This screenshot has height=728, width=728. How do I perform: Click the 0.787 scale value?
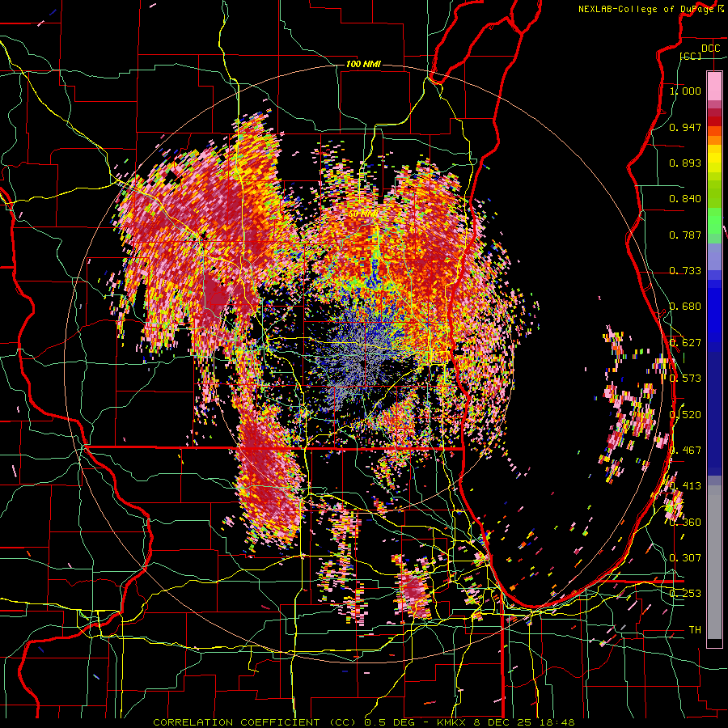point(685,235)
